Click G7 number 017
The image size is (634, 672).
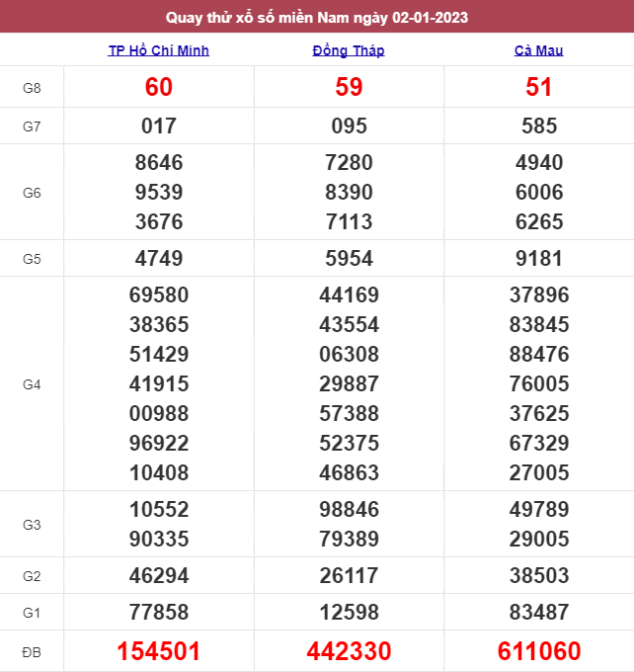tap(158, 126)
